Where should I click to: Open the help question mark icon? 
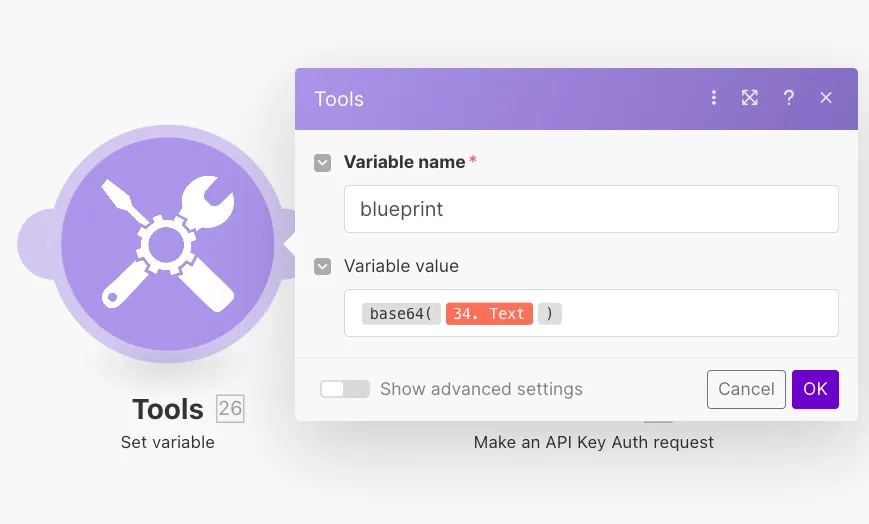(789, 98)
